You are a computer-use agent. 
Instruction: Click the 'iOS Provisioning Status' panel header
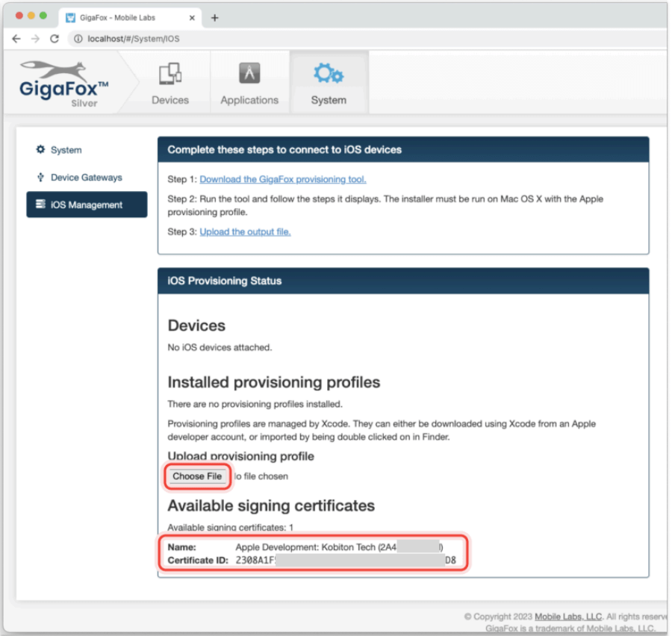click(x=403, y=281)
